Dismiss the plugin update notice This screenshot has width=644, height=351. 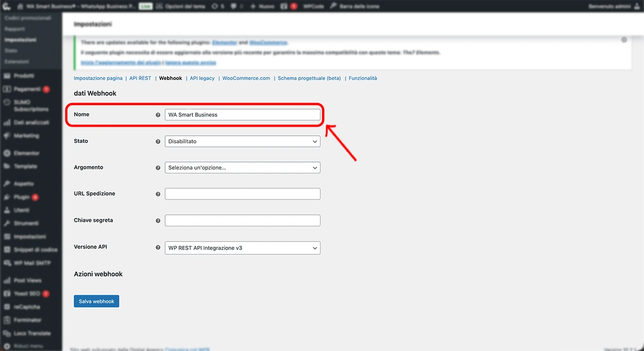tap(624, 40)
